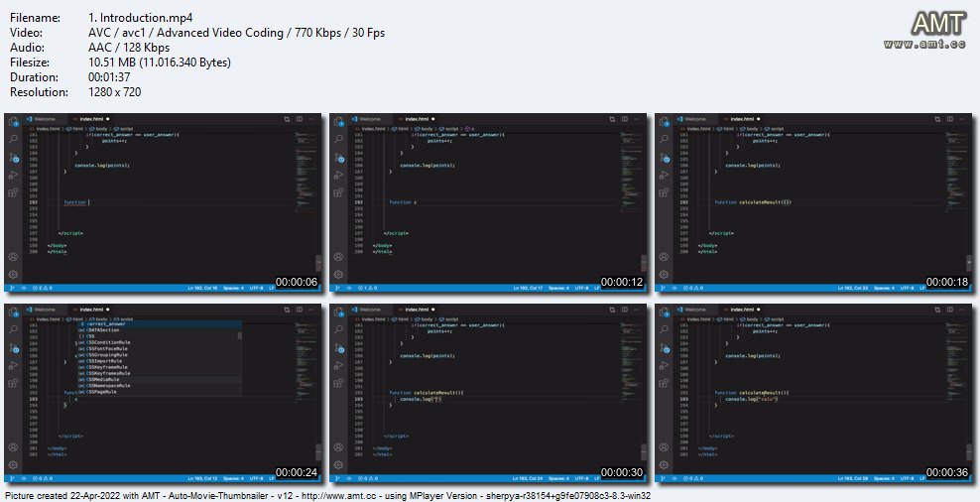The image size is (980, 502).
Task: Switch to Welcome tab in 00:00:12 thumbnail
Action: tap(367, 119)
